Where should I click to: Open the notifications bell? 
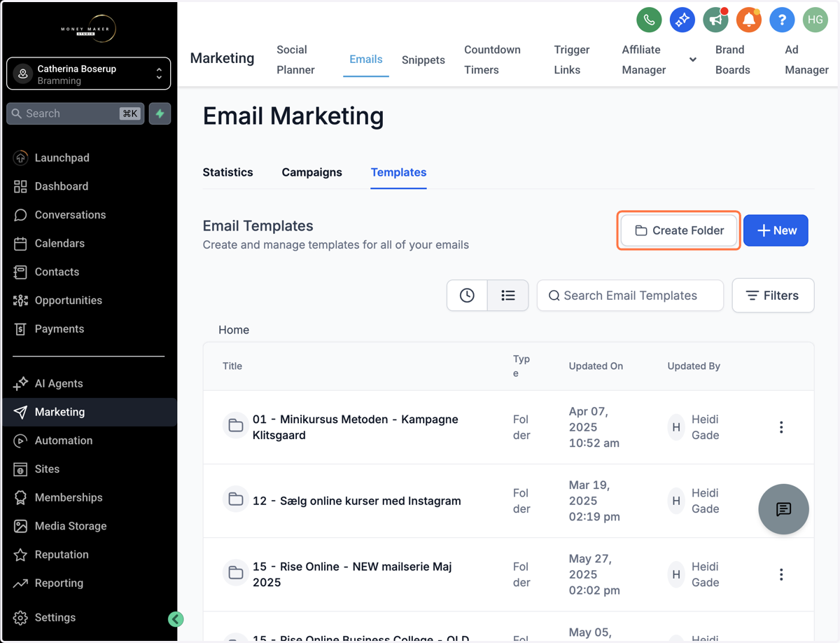coord(748,20)
